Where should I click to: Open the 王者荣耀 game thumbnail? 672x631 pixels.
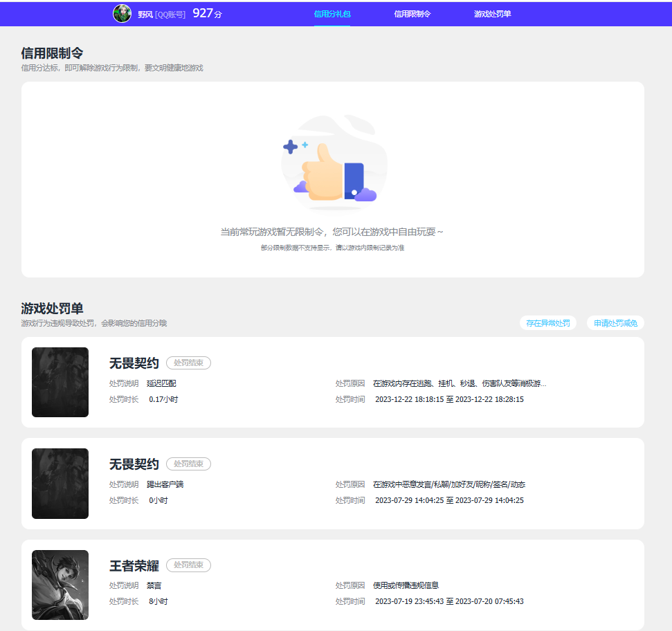(60, 585)
